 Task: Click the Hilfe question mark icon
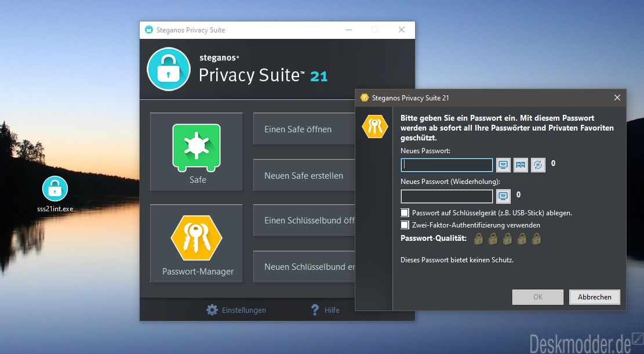315,310
